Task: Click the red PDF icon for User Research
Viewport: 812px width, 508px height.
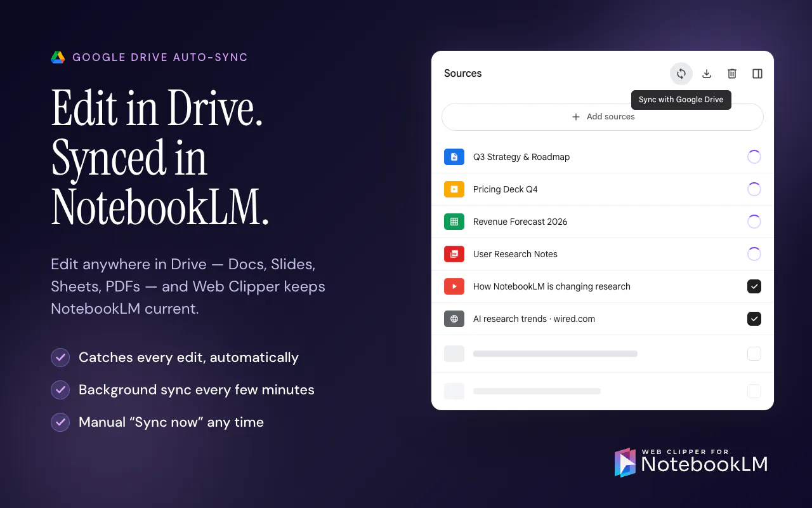Action: tap(454, 254)
